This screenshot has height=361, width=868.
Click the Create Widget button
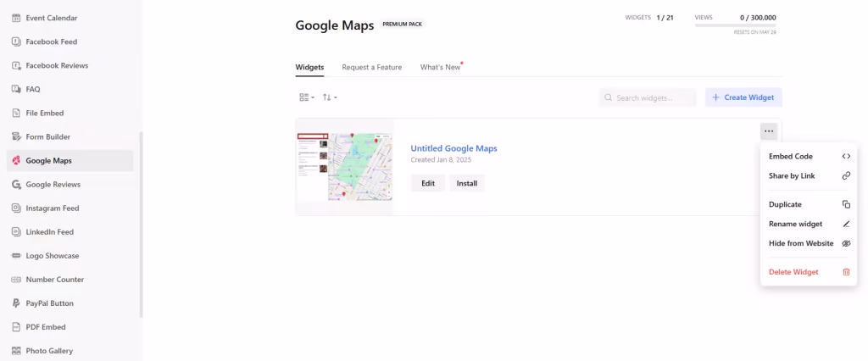click(743, 97)
